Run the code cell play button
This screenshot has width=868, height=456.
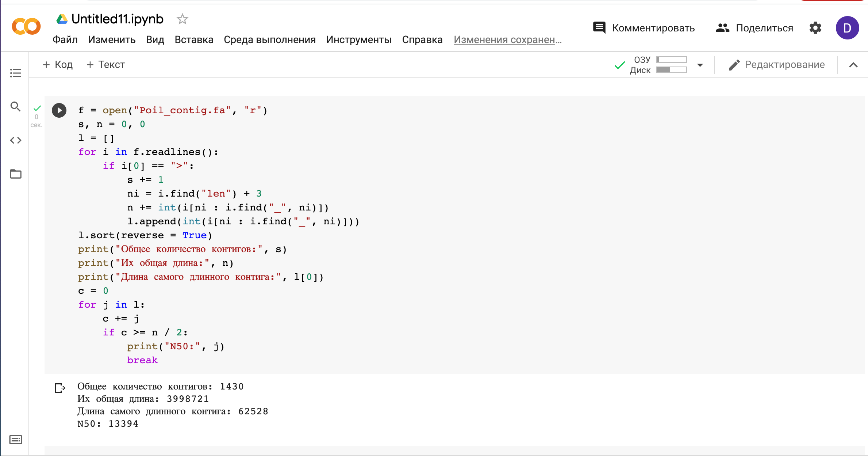pyautogui.click(x=59, y=110)
